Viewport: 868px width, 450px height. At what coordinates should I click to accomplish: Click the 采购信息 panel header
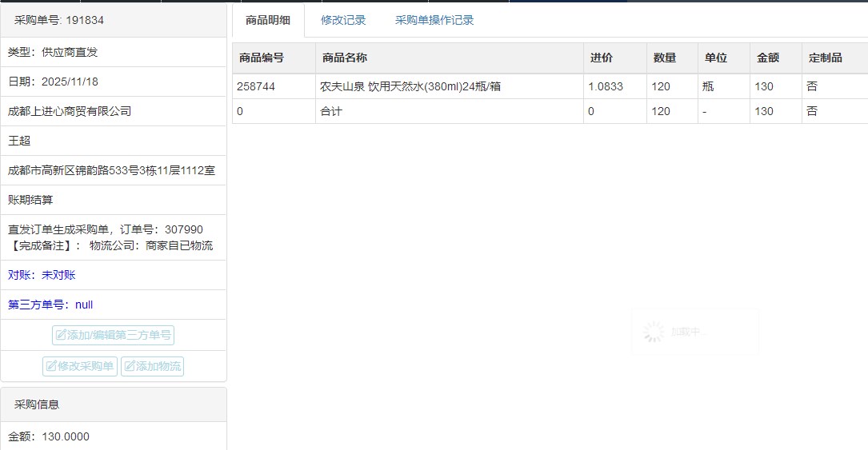click(x=37, y=404)
